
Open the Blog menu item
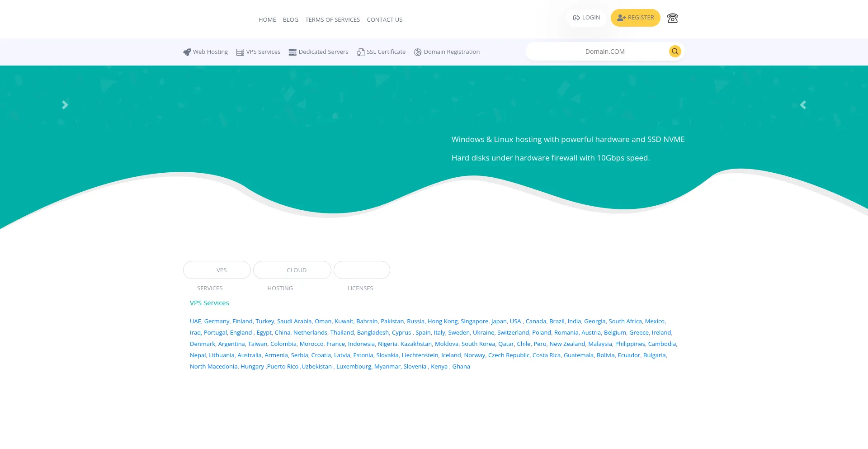point(290,19)
